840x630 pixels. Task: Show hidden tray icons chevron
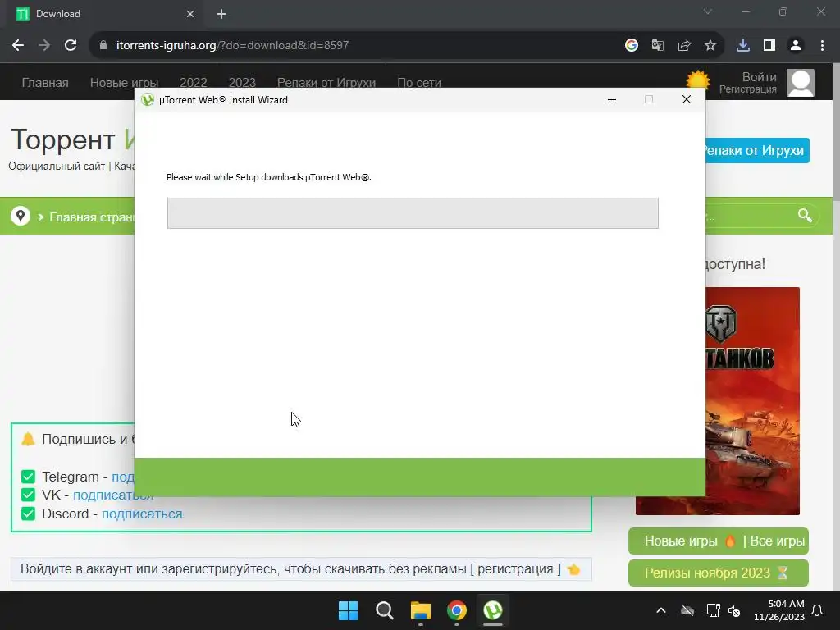coord(661,610)
